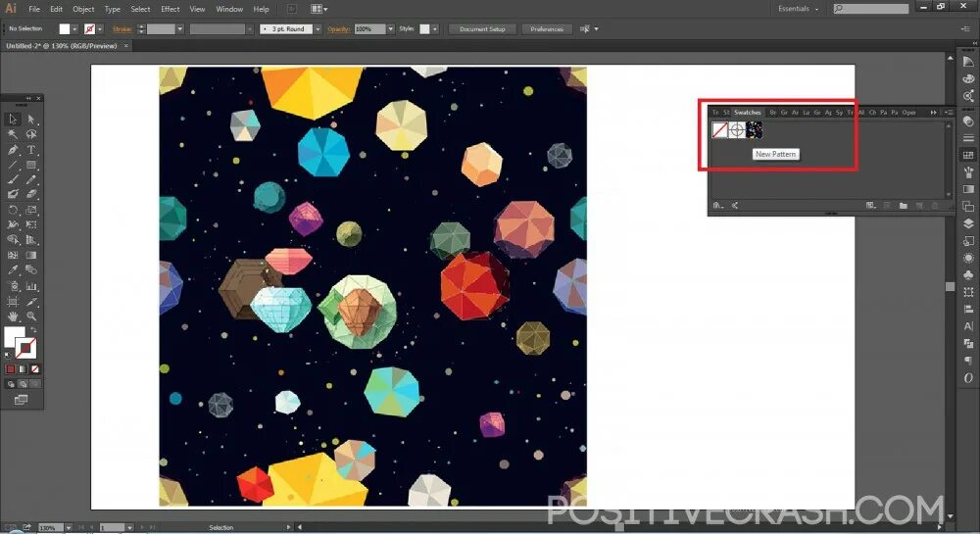Select the Artboard tool
The height and width of the screenshot is (534, 980).
[x=13, y=301]
